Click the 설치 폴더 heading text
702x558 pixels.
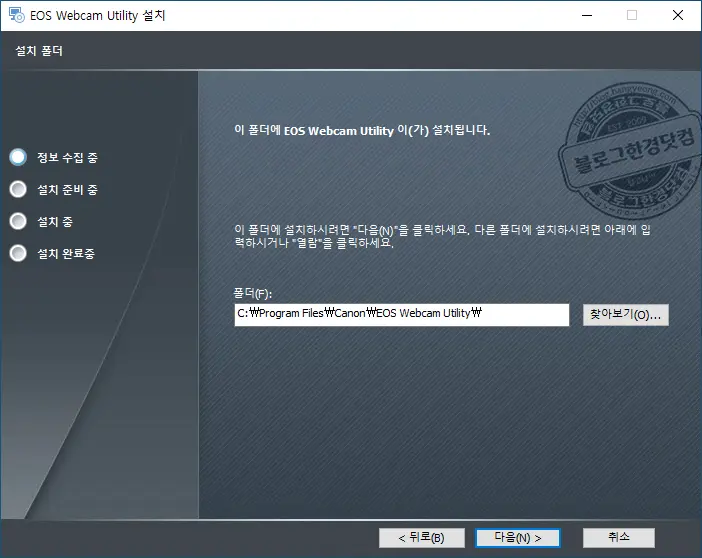(x=39, y=51)
